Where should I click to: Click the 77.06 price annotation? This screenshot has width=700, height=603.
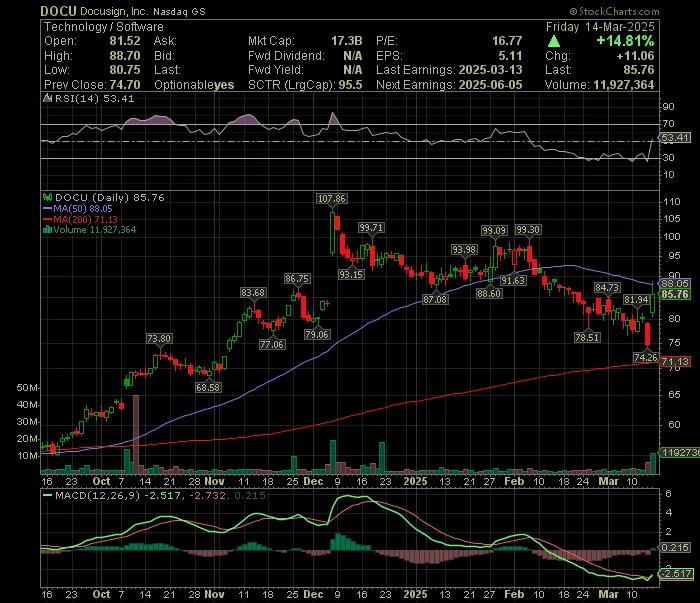point(272,345)
